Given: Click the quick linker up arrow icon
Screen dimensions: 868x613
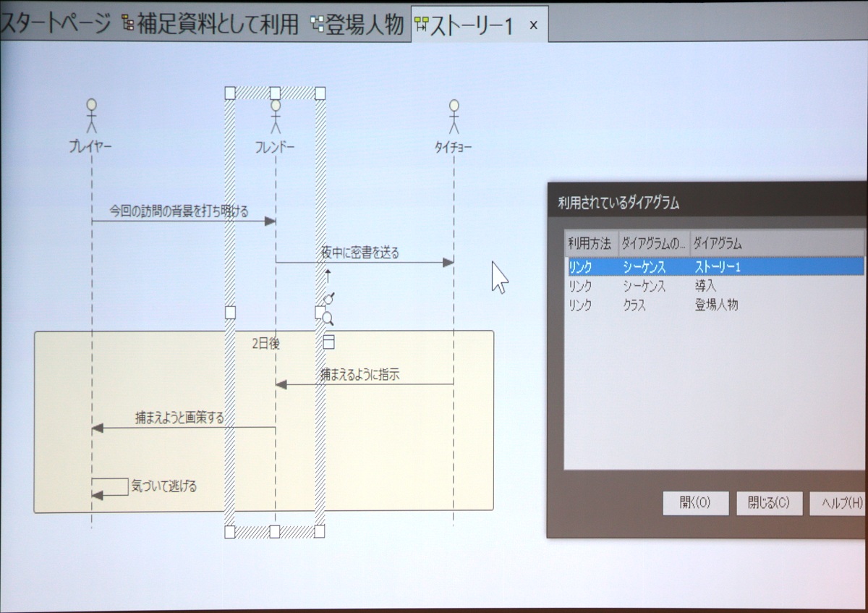Looking at the screenshot, I should point(328,276).
